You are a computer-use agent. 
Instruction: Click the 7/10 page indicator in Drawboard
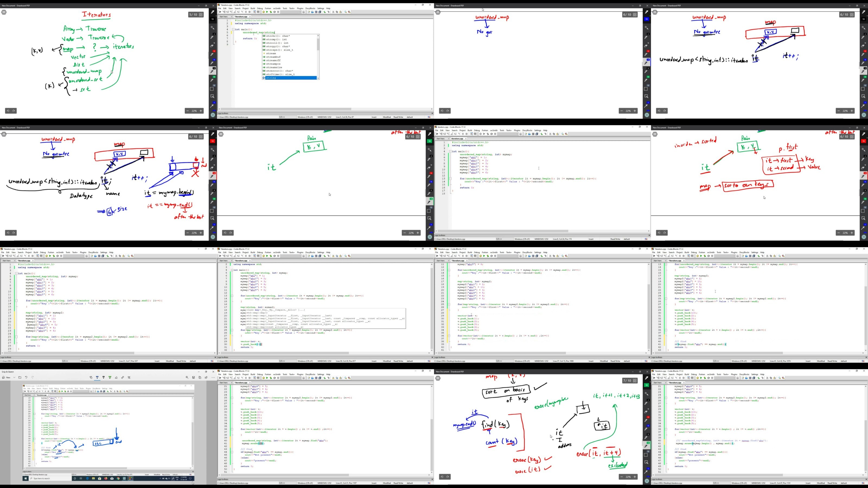[x=627, y=381]
